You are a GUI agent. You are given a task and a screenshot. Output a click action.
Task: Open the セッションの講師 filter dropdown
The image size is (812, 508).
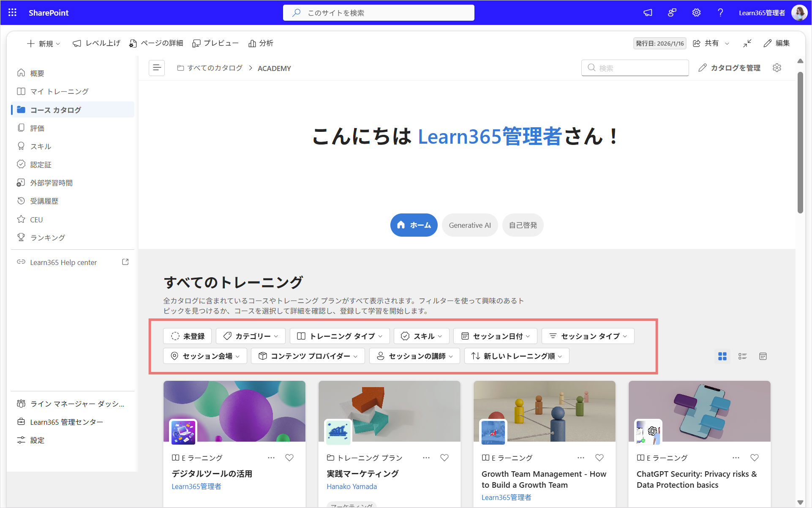pyautogui.click(x=414, y=356)
